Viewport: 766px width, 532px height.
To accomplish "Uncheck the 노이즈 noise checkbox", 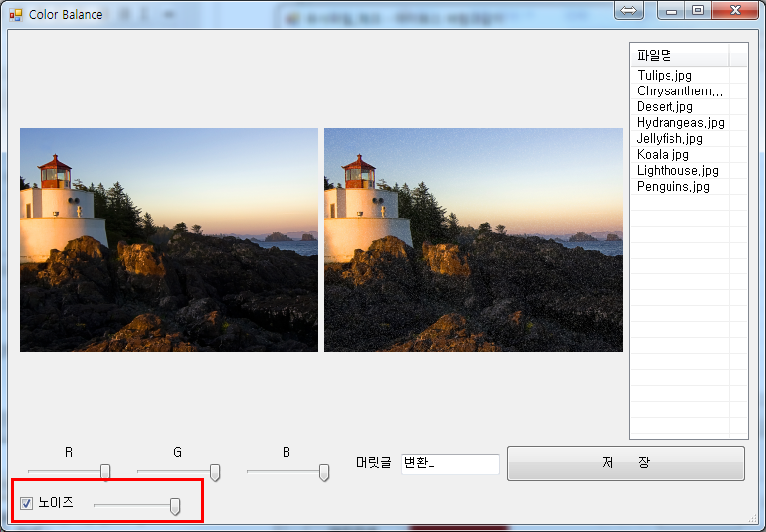I will click(27, 503).
